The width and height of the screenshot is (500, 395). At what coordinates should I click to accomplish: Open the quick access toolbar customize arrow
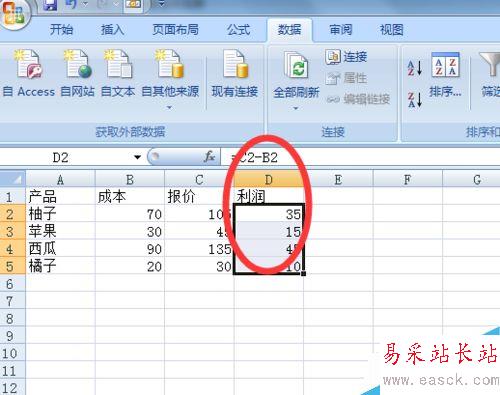(161, 5)
